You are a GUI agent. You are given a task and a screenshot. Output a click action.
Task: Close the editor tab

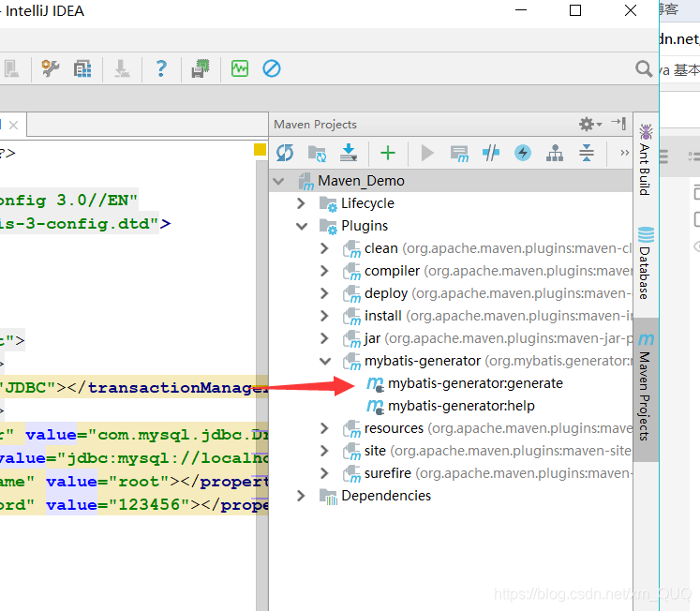pyautogui.click(x=13, y=125)
